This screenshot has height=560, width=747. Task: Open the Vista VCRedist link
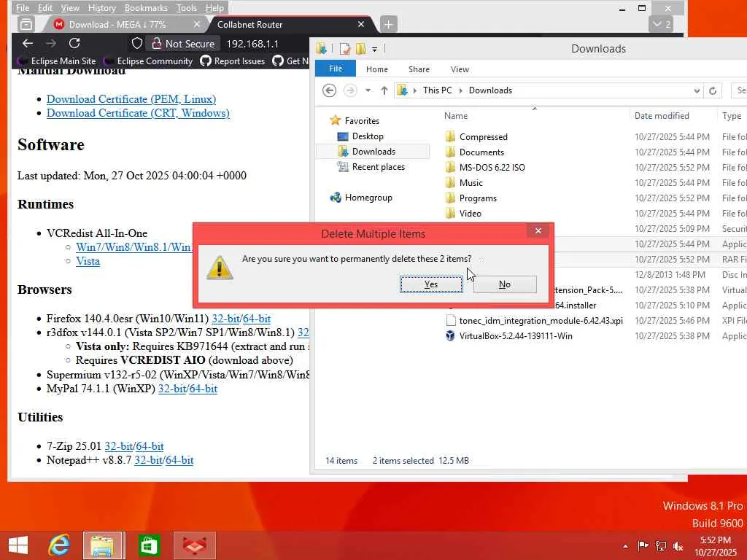88,261
